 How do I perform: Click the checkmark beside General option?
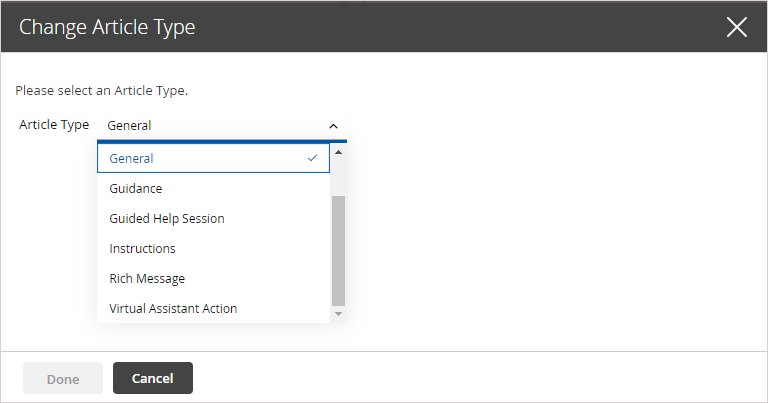(x=312, y=158)
